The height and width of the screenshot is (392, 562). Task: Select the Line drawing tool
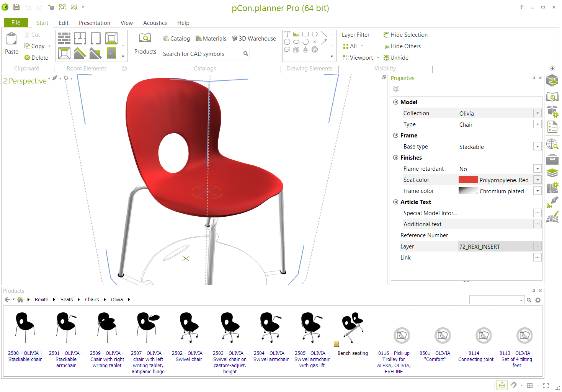[324, 34]
